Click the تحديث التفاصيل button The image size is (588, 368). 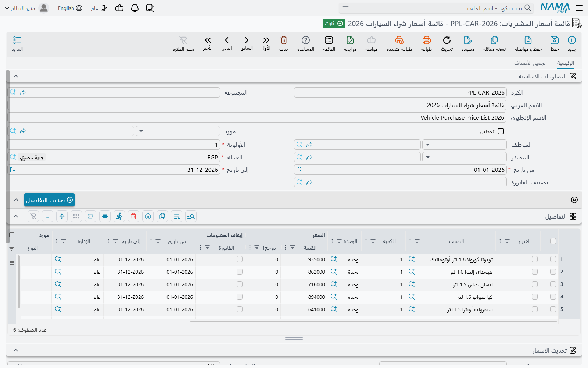point(49,200)
